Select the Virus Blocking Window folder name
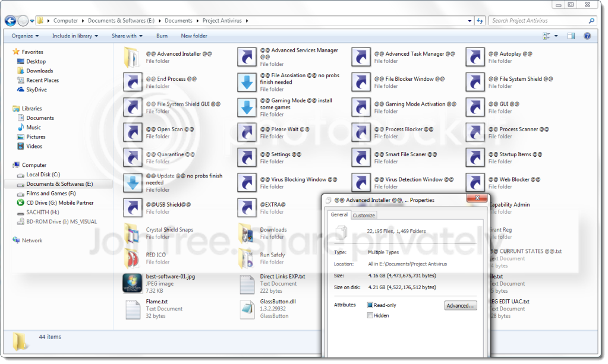This screenshot has height=364, width=608. tap(298, 179)
